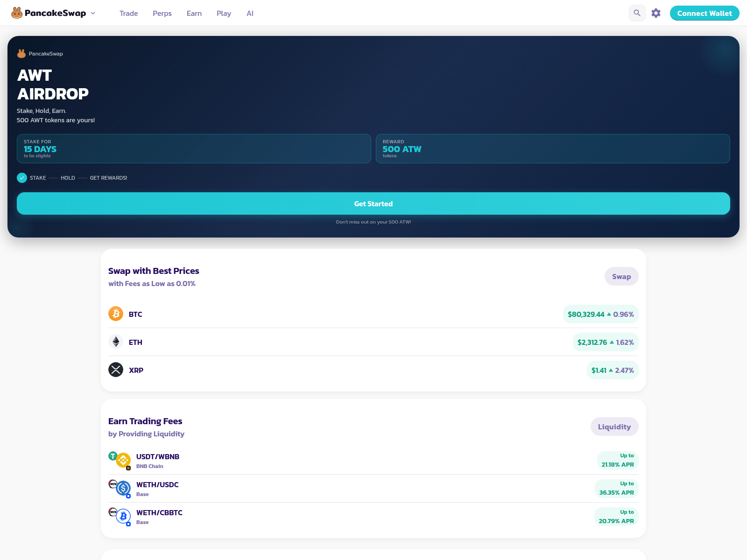Click the PancakeSwap bunny logo in the navbar
The height and width of the screenshot is (560, 747).
(x=17, y=13)
